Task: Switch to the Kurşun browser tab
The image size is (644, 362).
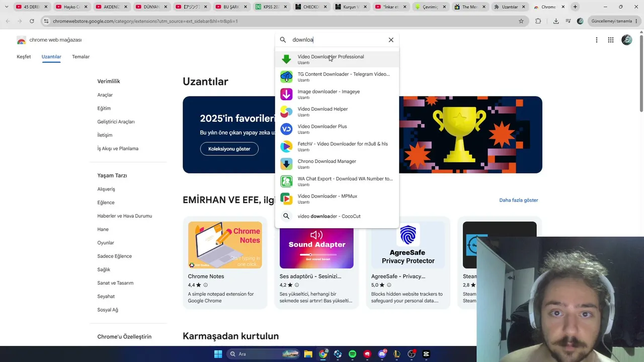Action: click(351, 7)
